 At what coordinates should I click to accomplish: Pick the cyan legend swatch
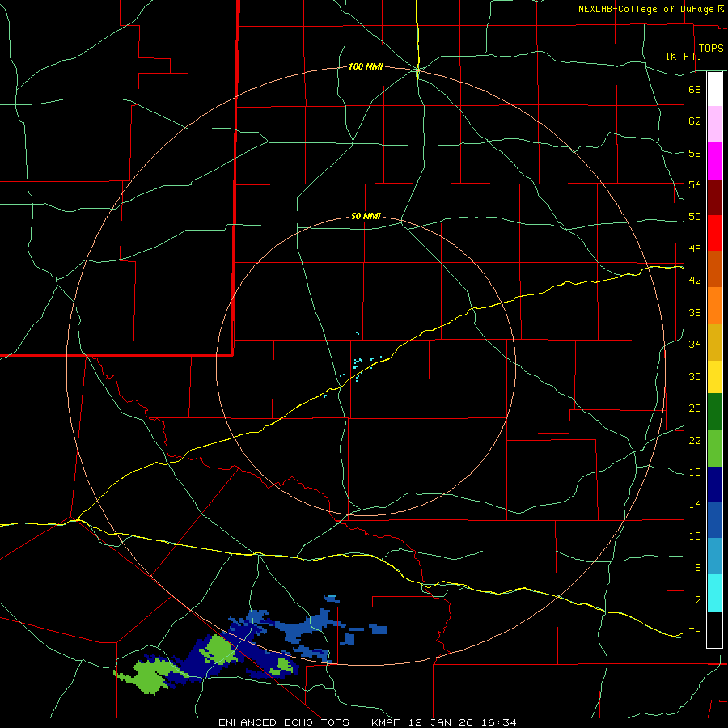point(714,593)
